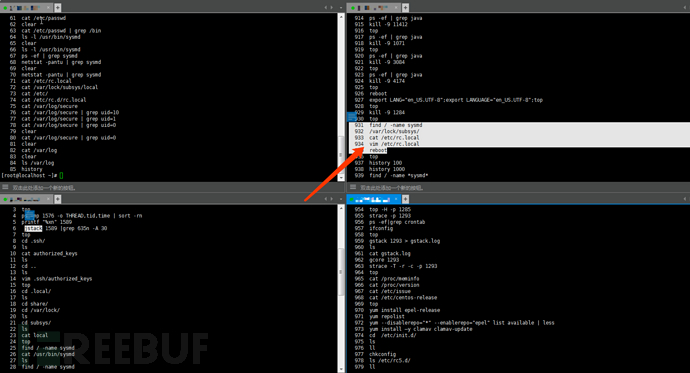Close the top-right session tab
The width and height of the screenshot is (690, 373).
(x=396, y=7)
